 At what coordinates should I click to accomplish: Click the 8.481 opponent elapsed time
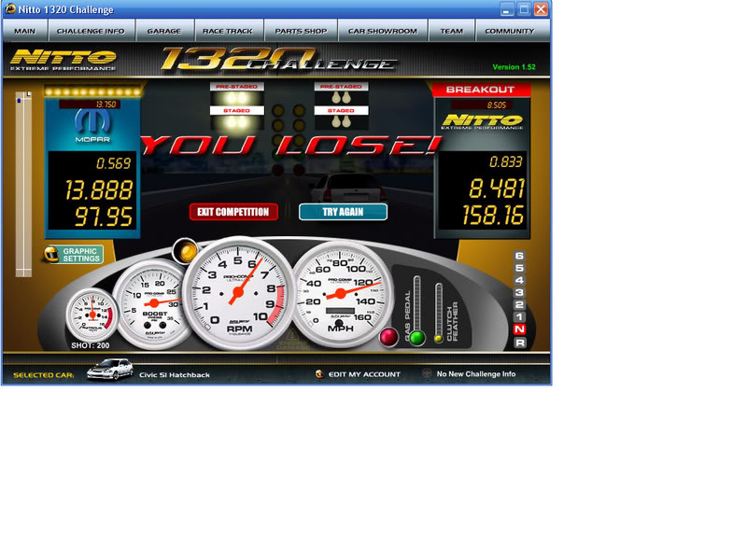(x=497, y=189)
